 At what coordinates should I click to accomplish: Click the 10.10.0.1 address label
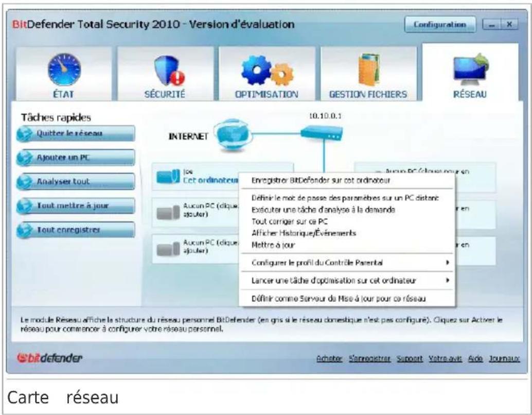[x=325, y=116]
